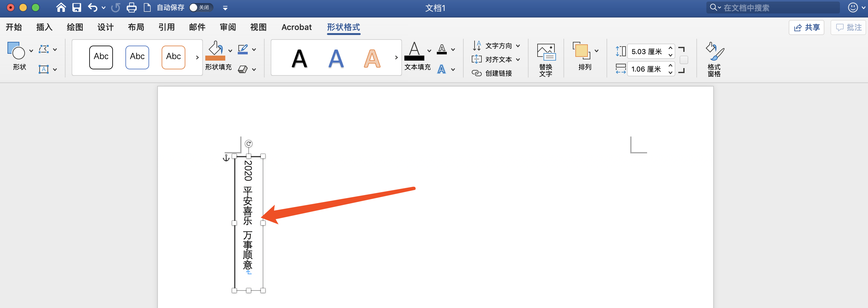Go to the 设计 tab
The image size is (868, 308).
tap(105, 27)
